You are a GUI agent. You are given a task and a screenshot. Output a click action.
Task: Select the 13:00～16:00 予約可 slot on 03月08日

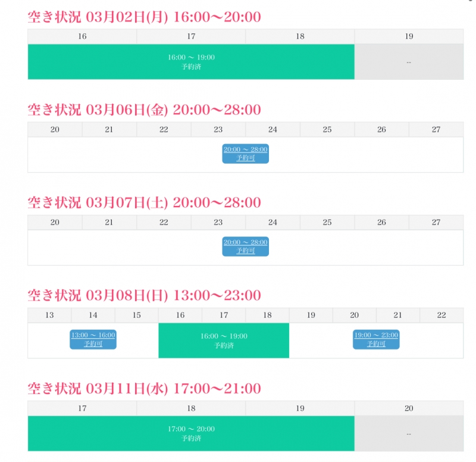click(x=93, y=339)
